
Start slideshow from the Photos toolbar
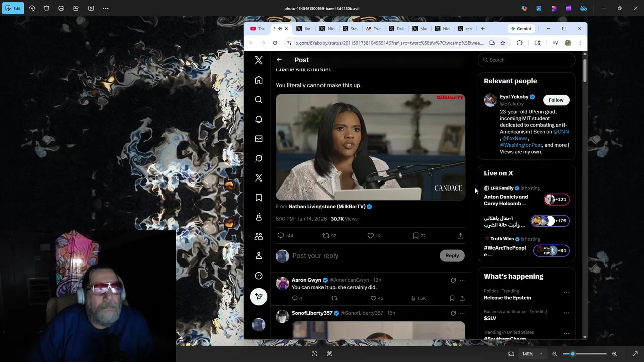tap(91, 8)
